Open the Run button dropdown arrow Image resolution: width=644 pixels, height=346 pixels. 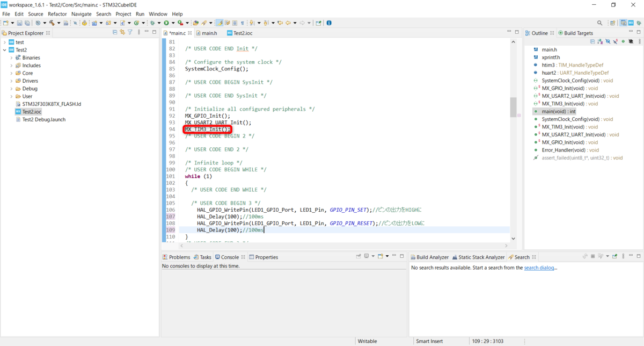(x=173, y=23)
